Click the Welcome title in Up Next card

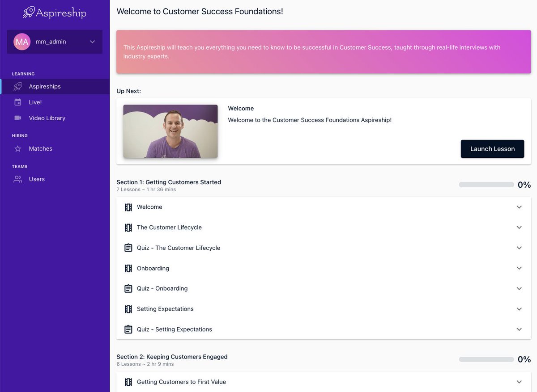241,108
